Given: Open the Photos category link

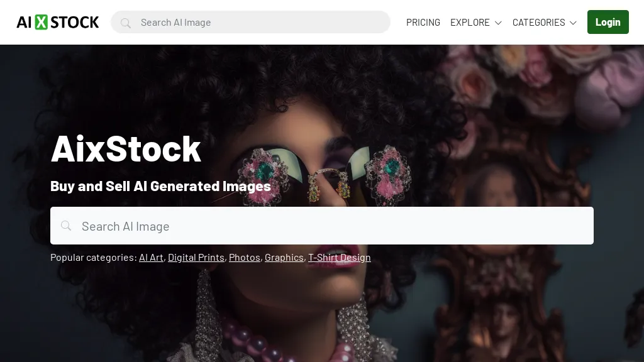Looking at the screenshot, I should click(245, 257).
